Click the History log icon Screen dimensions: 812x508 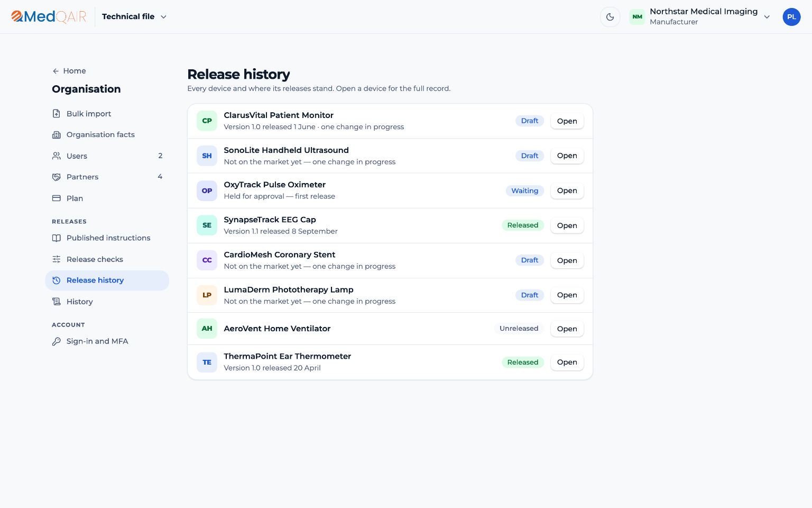pos(57,302)
